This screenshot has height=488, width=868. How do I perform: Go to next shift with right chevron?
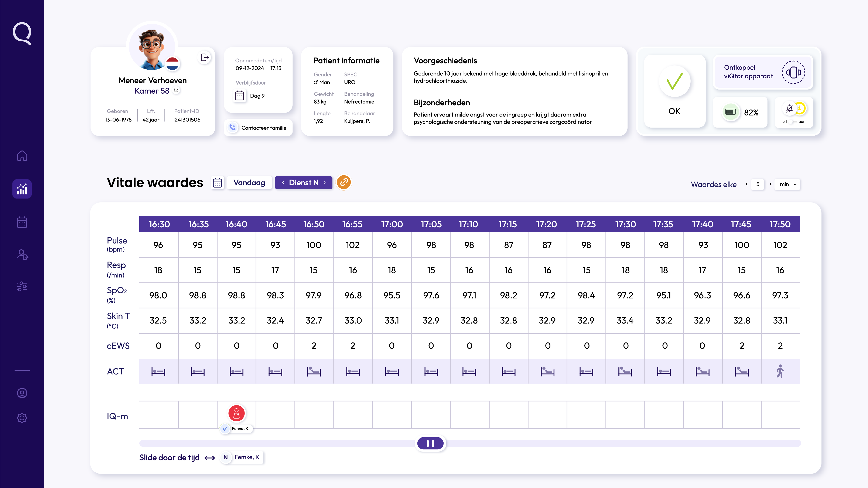pos(324,183)
